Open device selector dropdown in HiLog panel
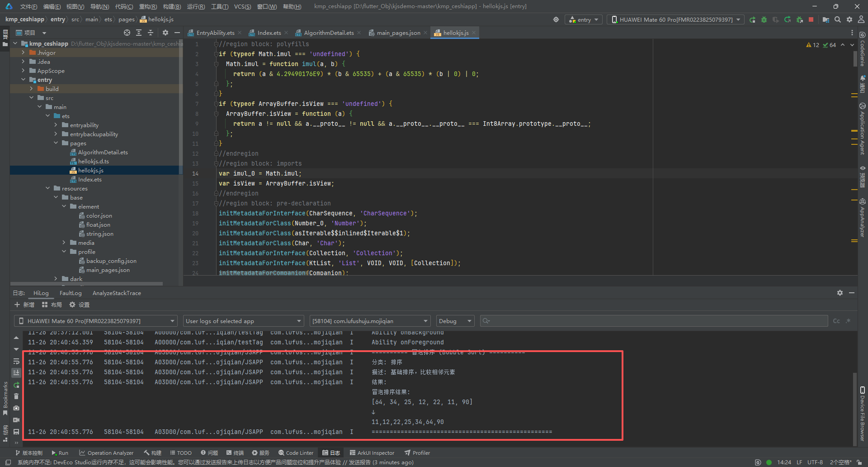This screenshot has height=467, width=868. pyautogui.click(x=95, y=321)
